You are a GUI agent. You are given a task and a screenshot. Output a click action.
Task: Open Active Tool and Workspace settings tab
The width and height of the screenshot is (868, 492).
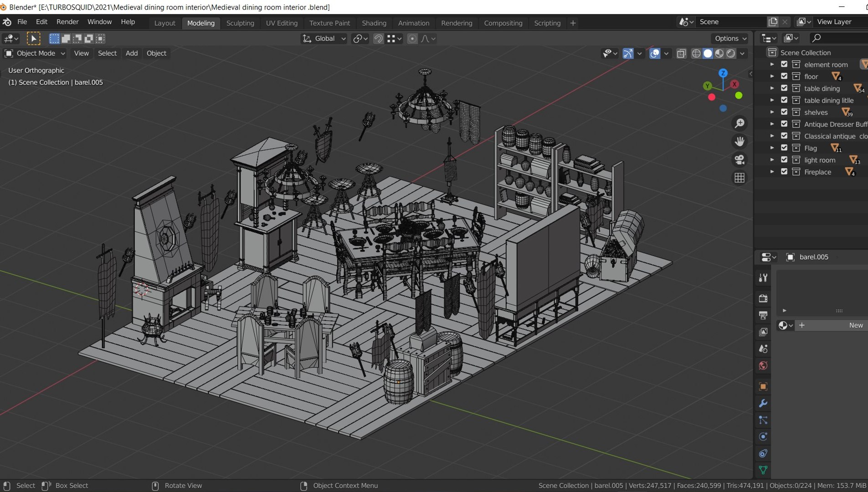click(x=763, y=278)
